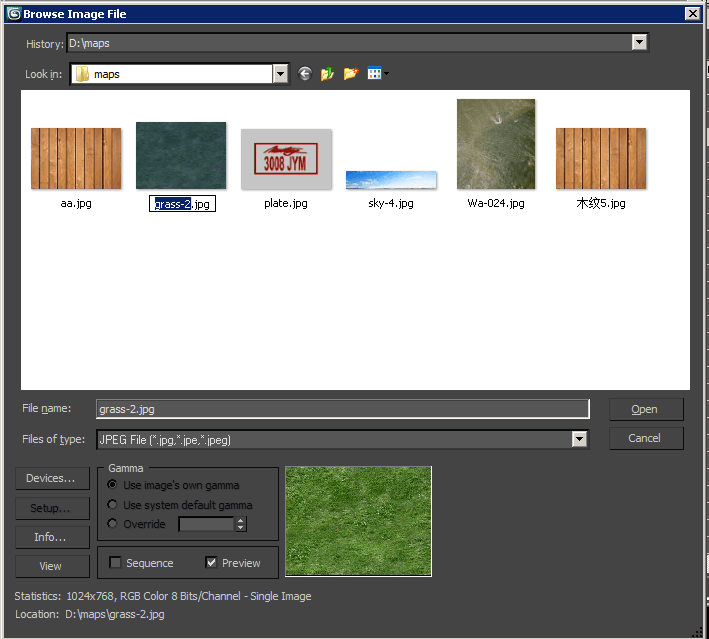Click the go back navigation icon

(x=305, y=74)
